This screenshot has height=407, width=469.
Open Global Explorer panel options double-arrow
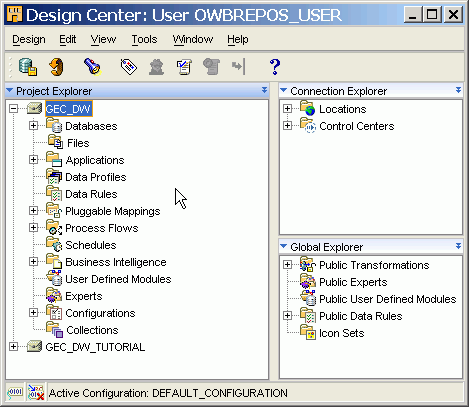(x=458, y=246)
